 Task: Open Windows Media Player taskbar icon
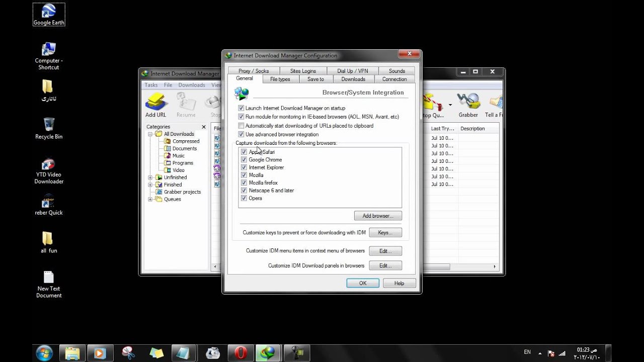pyautogui.click(x=100, y=353)
